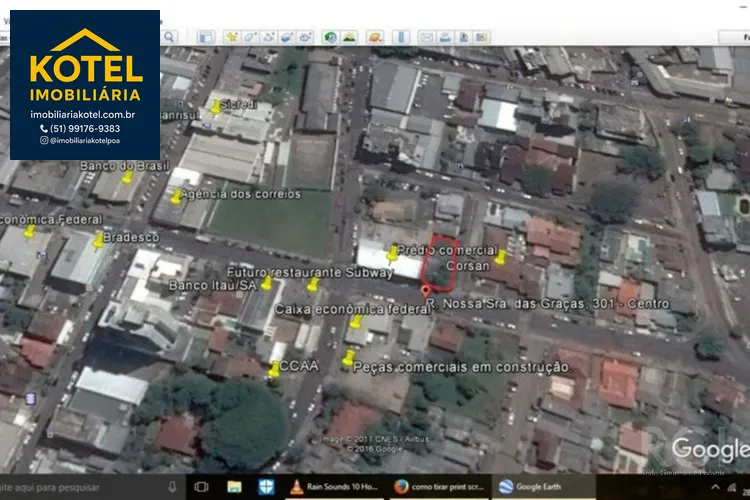Open the Ruler measurement tool

coord(401,37)
